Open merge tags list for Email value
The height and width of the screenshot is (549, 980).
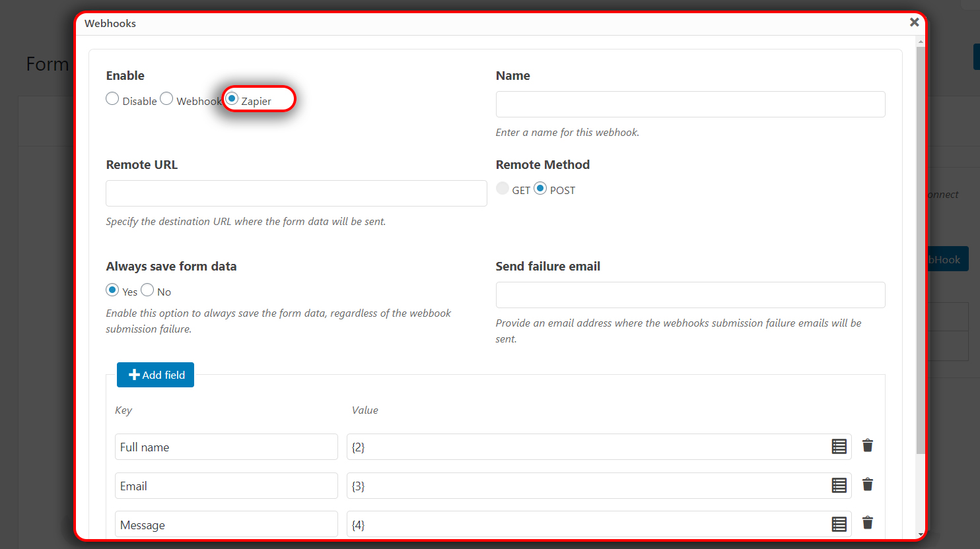pos(839,486)
